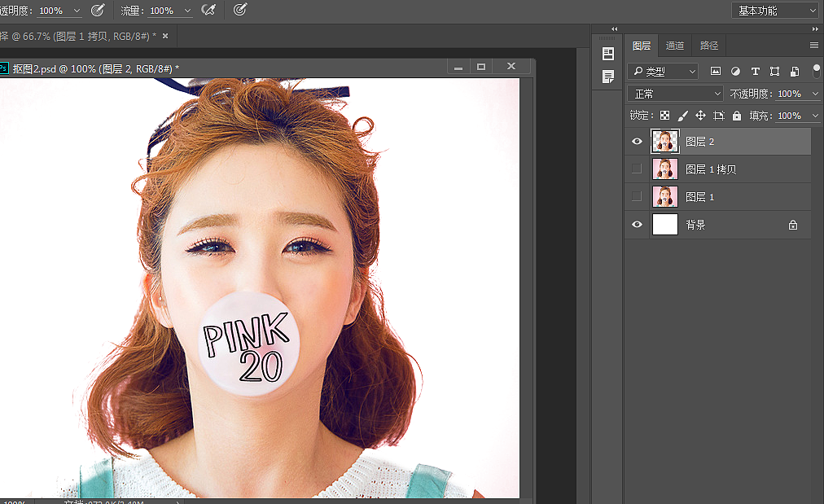Show the 图层 1 拷贝 layer
This screenshot has width=824, height=504.
click(637, 169)
